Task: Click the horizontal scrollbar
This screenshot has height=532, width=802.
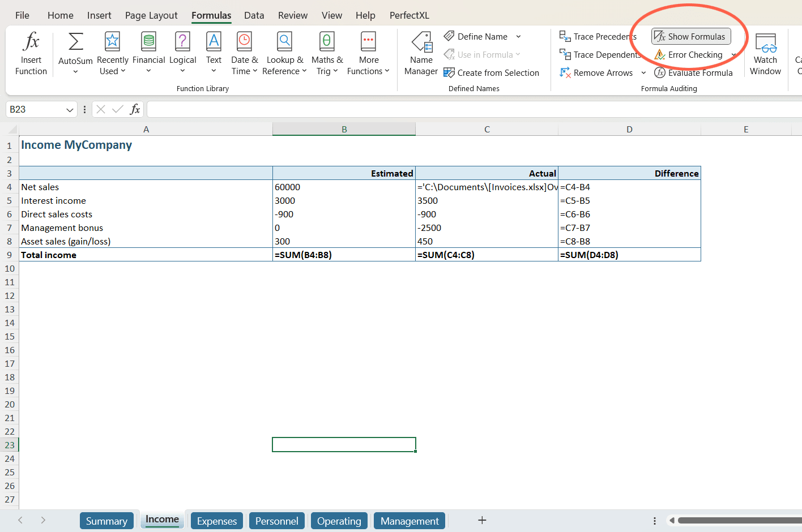Action: pos(736,520)
